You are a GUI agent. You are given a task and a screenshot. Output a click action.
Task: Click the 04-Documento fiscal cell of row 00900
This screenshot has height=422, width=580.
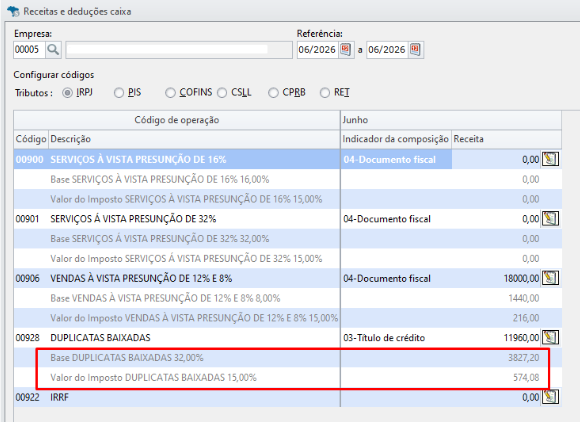coord(396,159)
